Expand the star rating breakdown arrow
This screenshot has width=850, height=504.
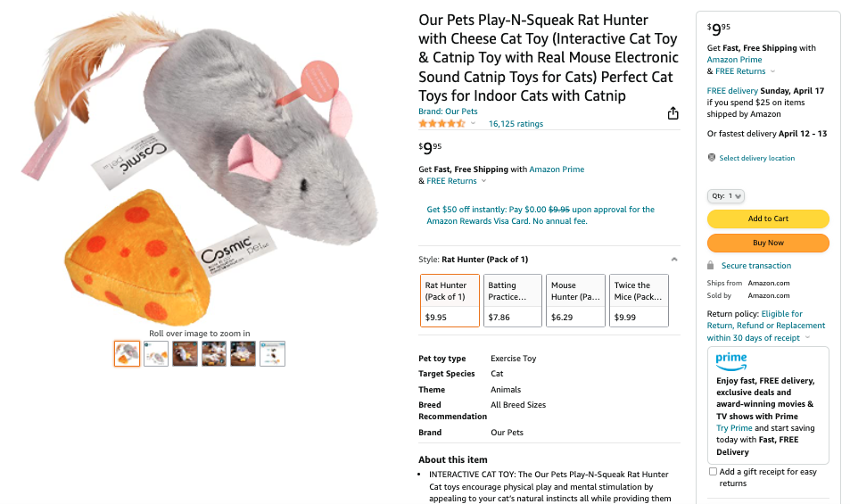474,124
